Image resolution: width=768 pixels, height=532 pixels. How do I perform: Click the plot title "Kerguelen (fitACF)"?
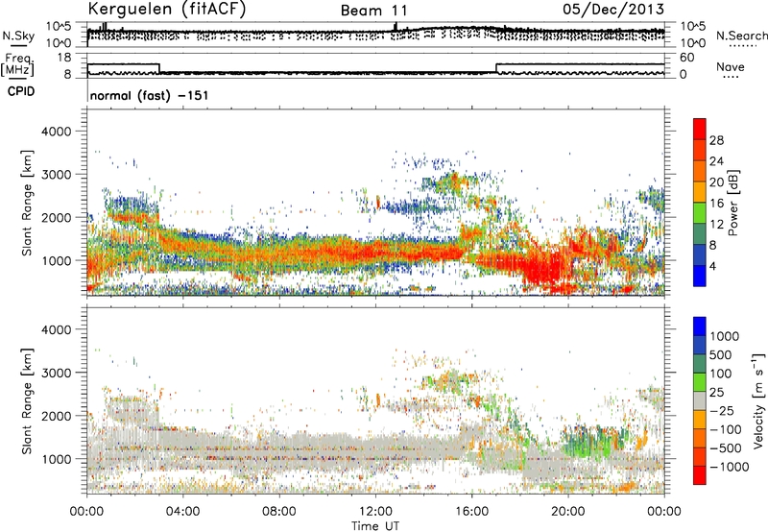tap(166, 9)
